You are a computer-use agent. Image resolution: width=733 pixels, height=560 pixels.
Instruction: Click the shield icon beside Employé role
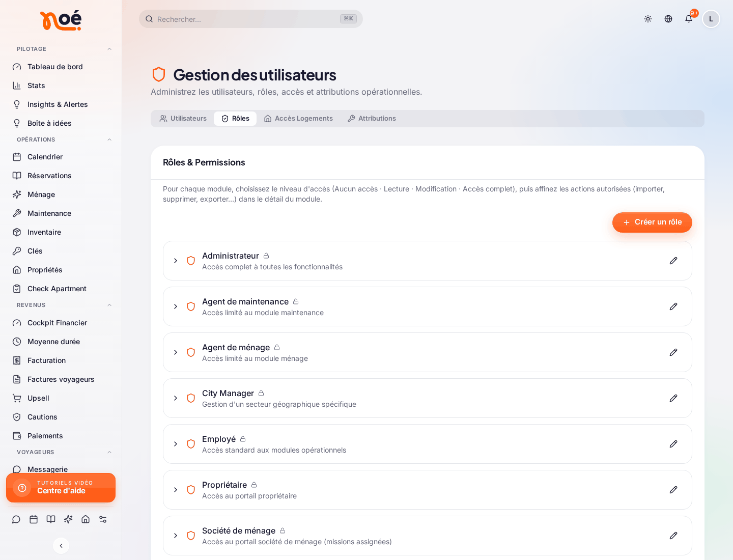point(191,444)
